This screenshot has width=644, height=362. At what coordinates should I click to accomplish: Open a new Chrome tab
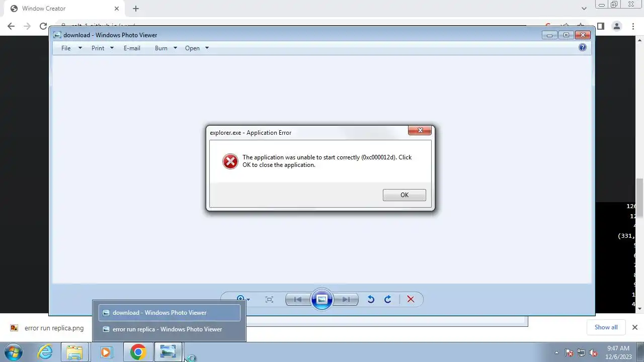coord(136,9)
